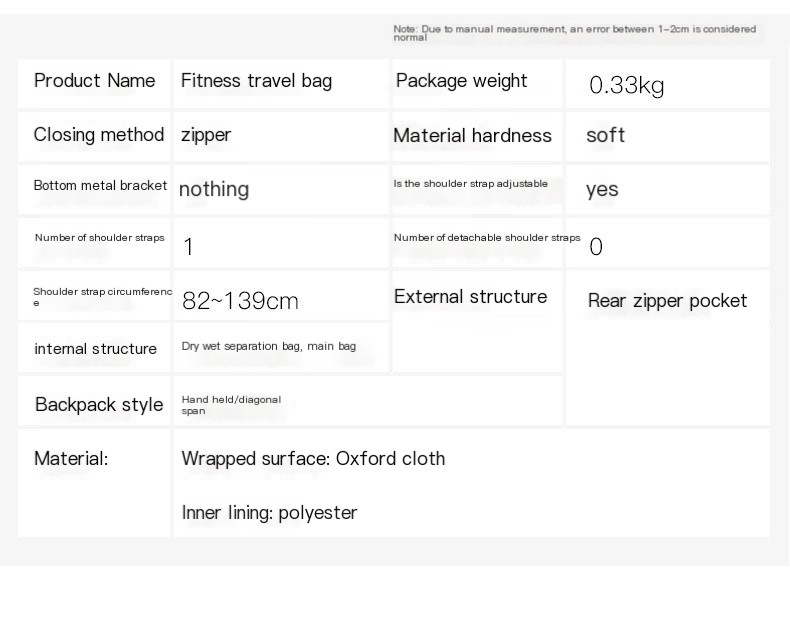Select 'Dry wet separation bag, main bag' text
790x617 pixels.
point(268,346)
